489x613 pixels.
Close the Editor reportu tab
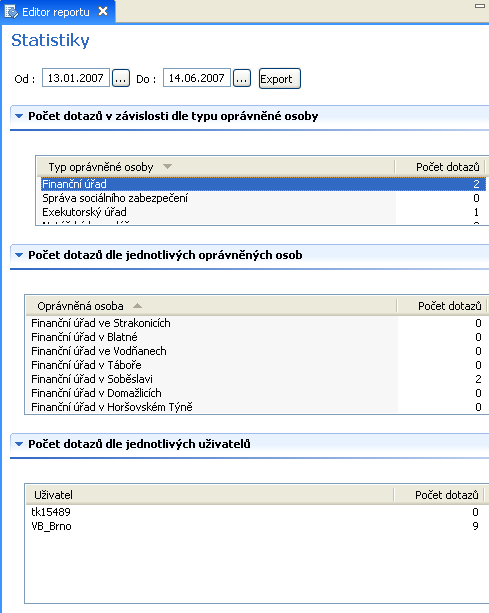(103, 11)
